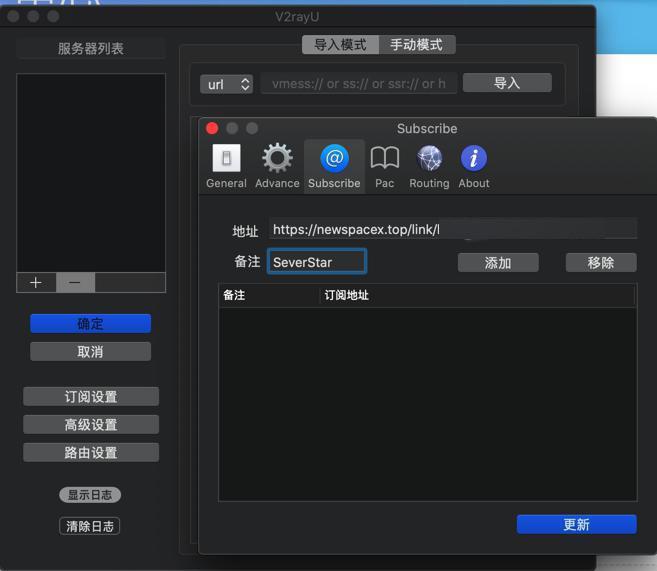Click the 导入 import button
The width and height of the screenshot is (657, 571).
[x=507, y=83]
